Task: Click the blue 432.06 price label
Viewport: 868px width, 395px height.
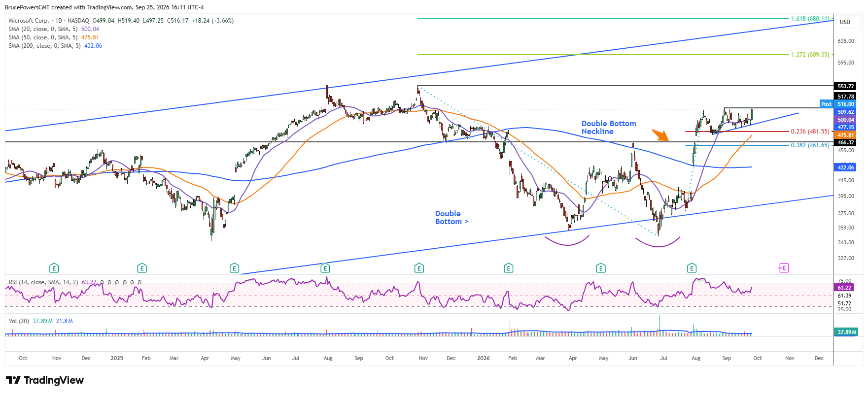Action: click(845, 167)
